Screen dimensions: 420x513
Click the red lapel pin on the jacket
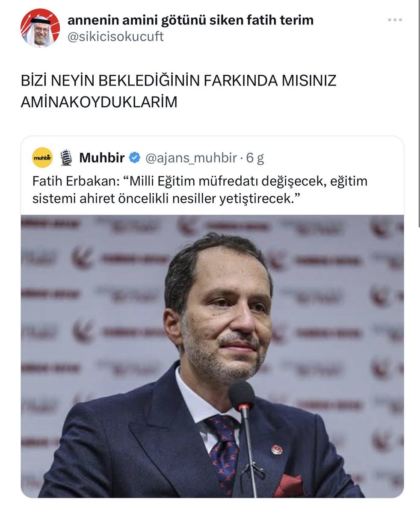277,450
